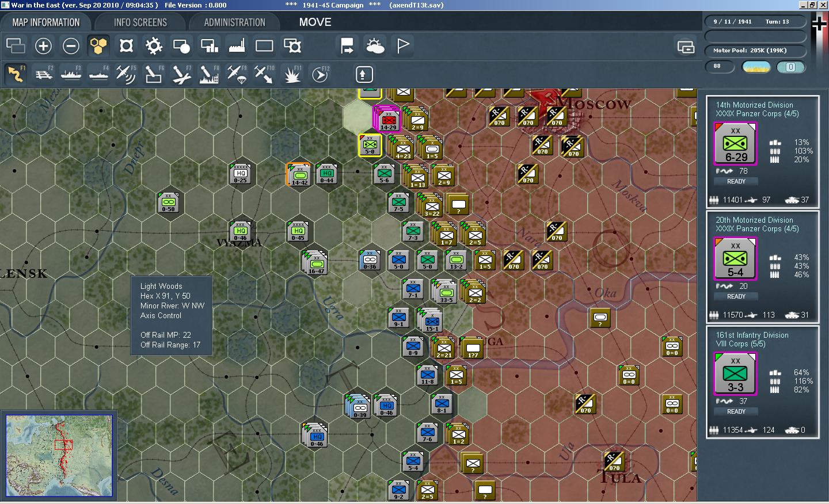The height and width of the screenshot is (504, 829).
Task: Select the 20th Motorized Division card counter
Action: pyautogui.click(x=735, y=259)
